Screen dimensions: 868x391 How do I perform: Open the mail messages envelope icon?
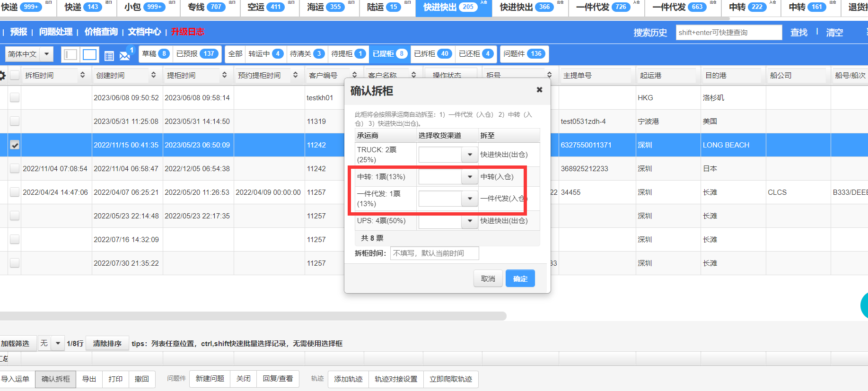click(x=125, y=56)
